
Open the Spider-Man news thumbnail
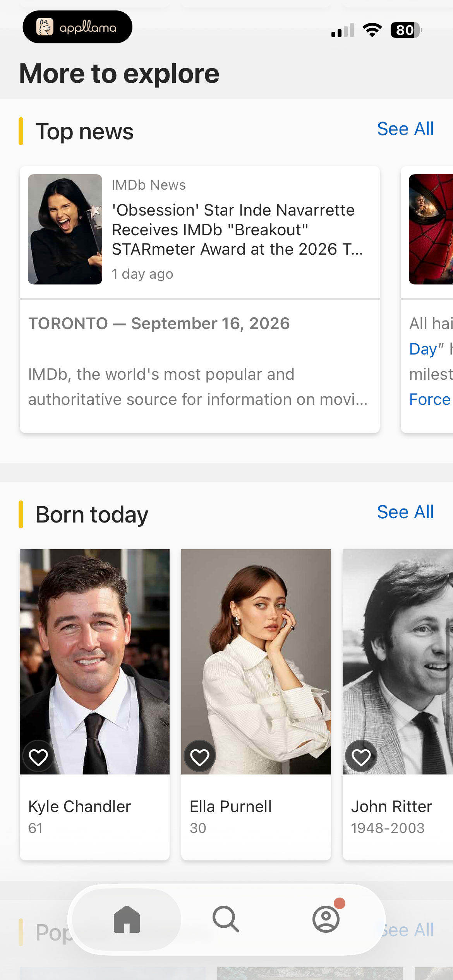point(431,229)
